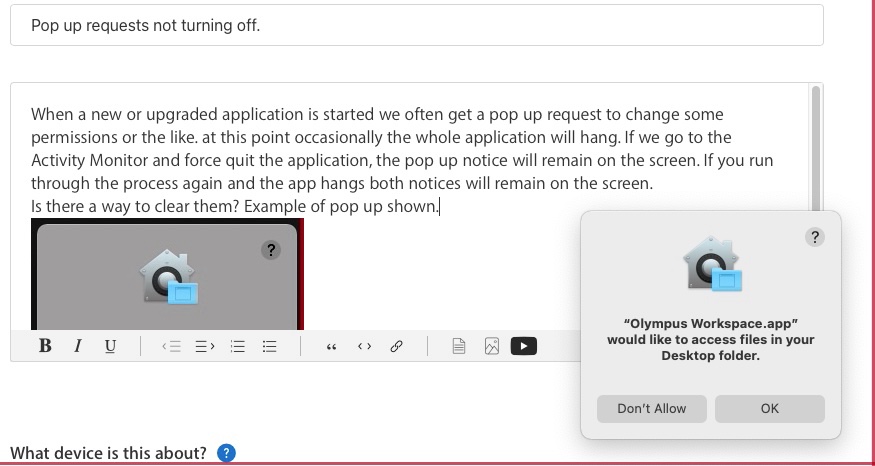Click the embedded pop-up example image
Screen dimensions: 875x466
(167, 274)
